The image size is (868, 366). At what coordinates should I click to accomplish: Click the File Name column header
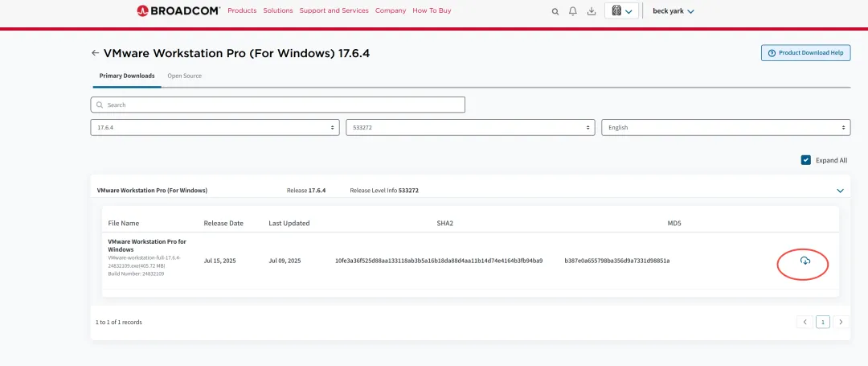tap(124, 223)
